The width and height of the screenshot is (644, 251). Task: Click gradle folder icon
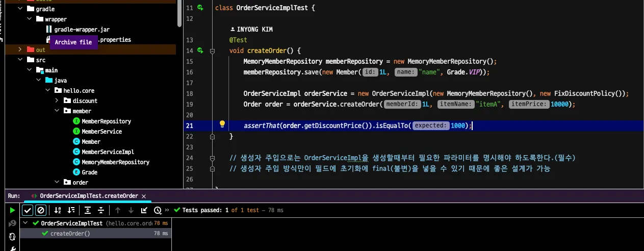(x=30, y=9)
